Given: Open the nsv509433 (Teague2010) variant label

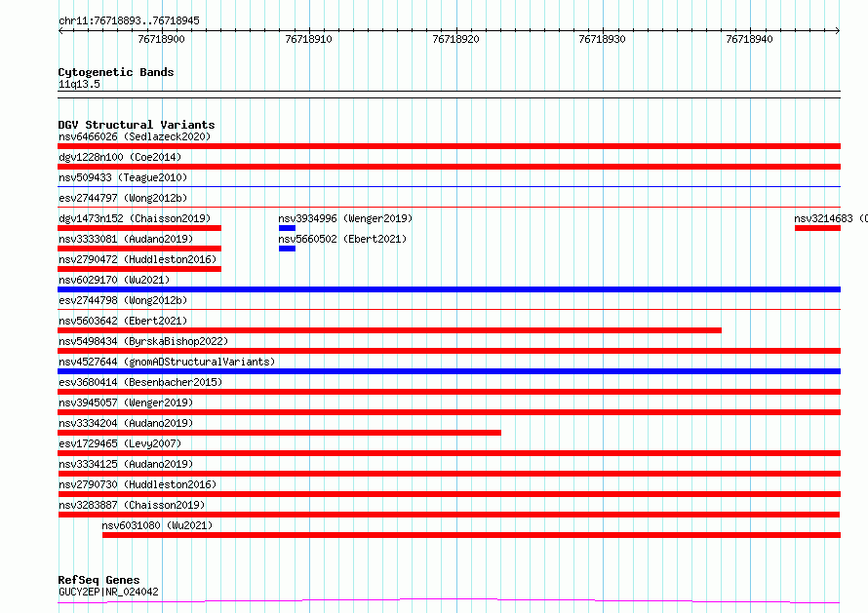Looking at the screenshot, I should point(123,177).
